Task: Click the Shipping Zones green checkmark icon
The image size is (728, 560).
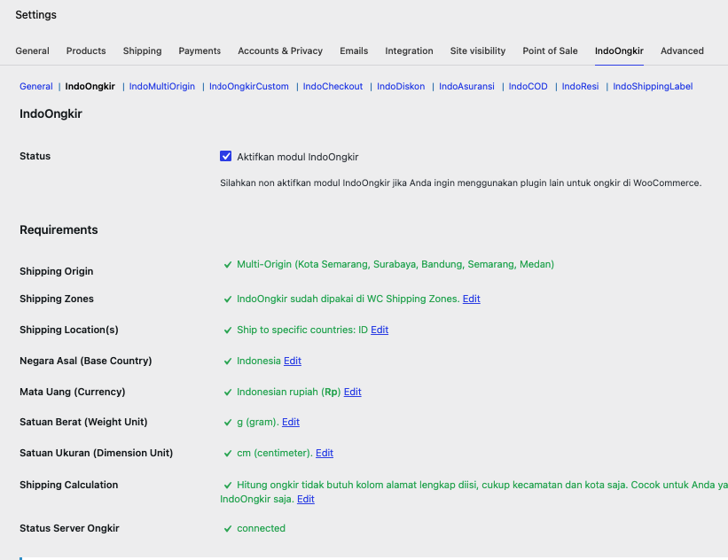Action: tap(228, 299)
